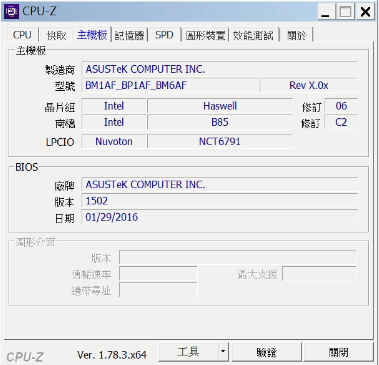Click the disabled 傳輸速率 field
Viewport: 379px width, 365px height.
[158, 274]
